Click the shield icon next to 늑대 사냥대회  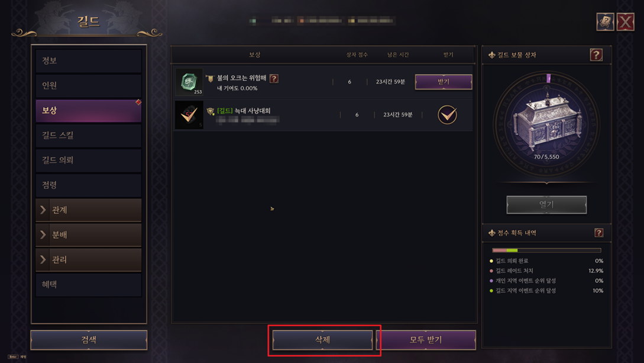(211, 111)
